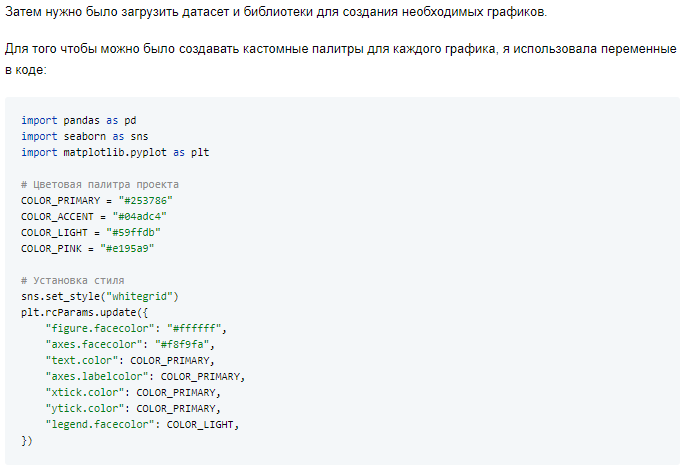Click the COLOR_PINK hex value "#e195a9"

127,249
